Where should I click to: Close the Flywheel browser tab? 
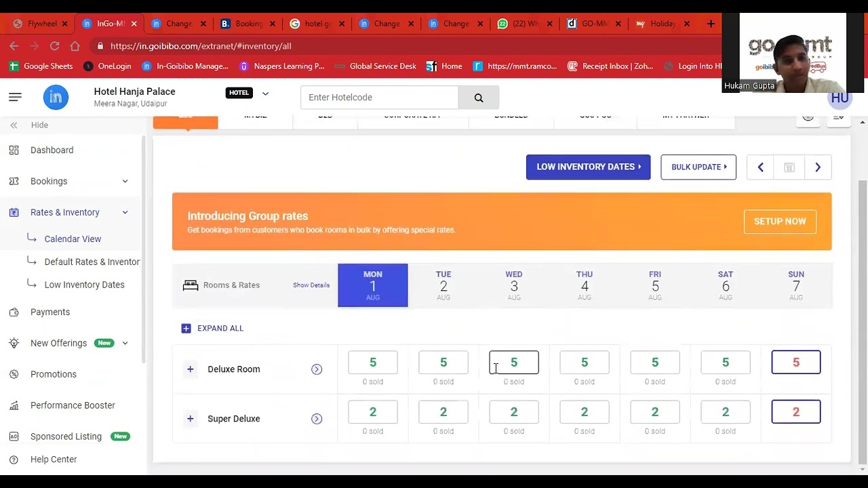64,24
